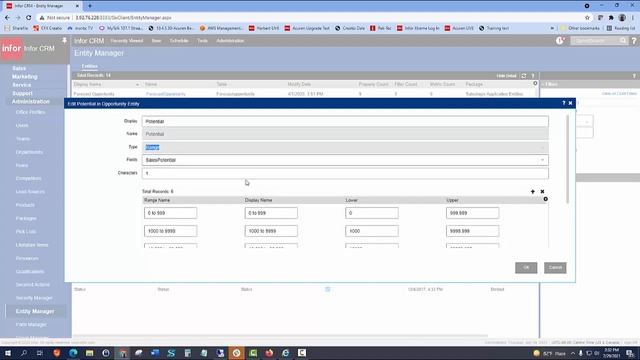Click the SpeedSearch magnifier icon

622,40
